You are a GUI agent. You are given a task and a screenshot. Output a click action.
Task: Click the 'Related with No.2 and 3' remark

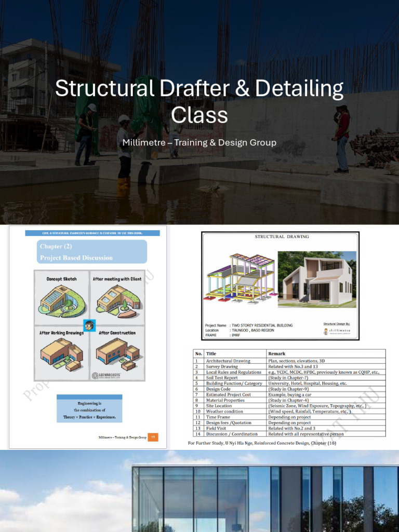[x=292, y=428]
